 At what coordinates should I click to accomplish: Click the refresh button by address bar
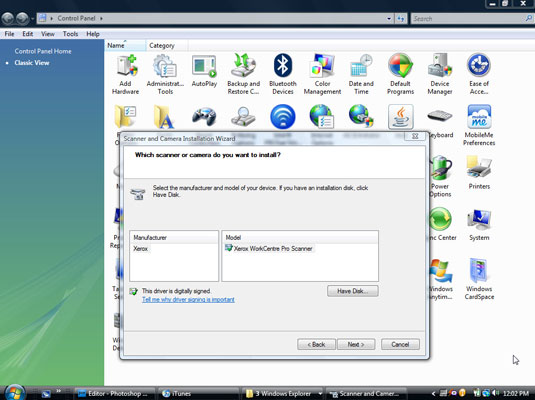(401, 18)
